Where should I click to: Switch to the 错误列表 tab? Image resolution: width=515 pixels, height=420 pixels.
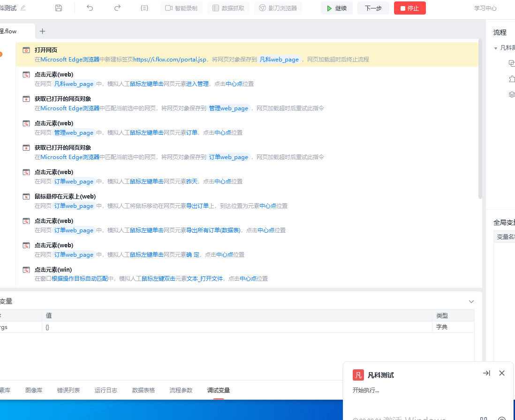pyautogui.click(x=68, y=390)
